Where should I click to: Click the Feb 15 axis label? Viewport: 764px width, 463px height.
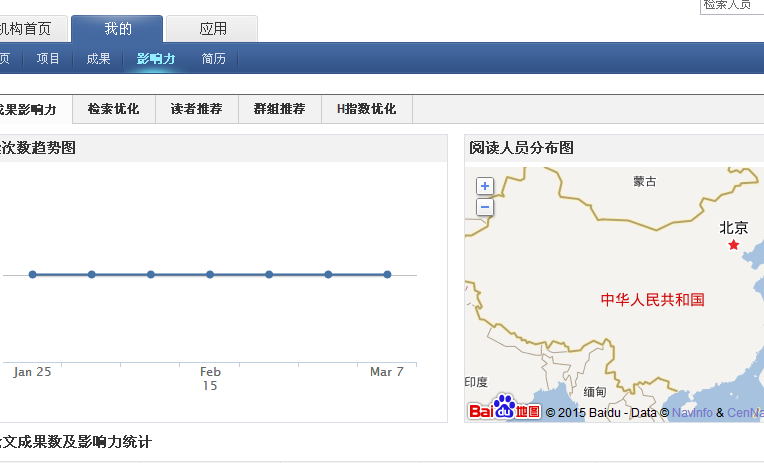210,379
